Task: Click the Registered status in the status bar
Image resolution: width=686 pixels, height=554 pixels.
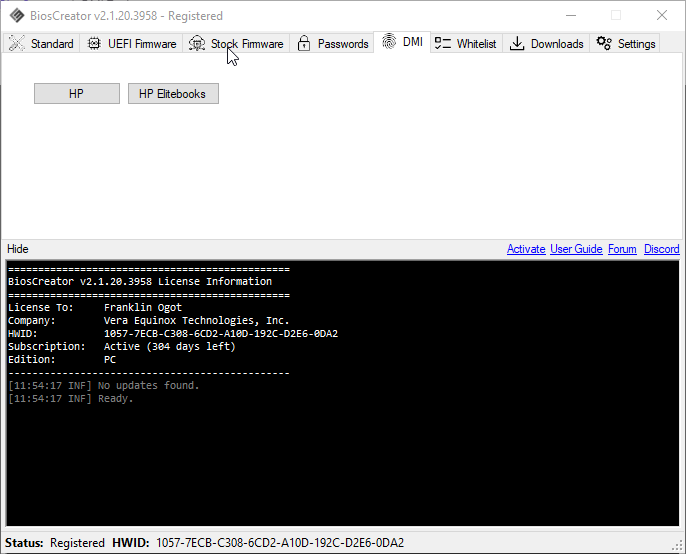Action: coord(77,543)
